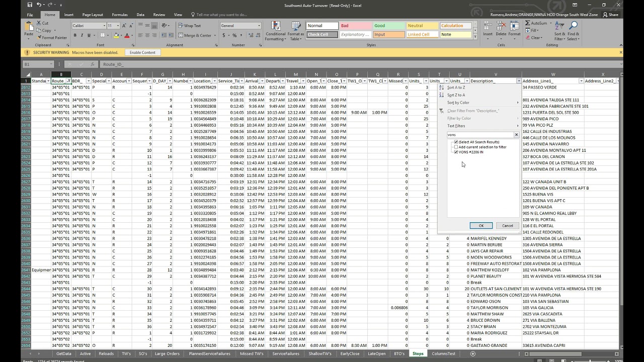Decrease font size with the small A icon
Viewport: 644px width, 362px height.
130,26
